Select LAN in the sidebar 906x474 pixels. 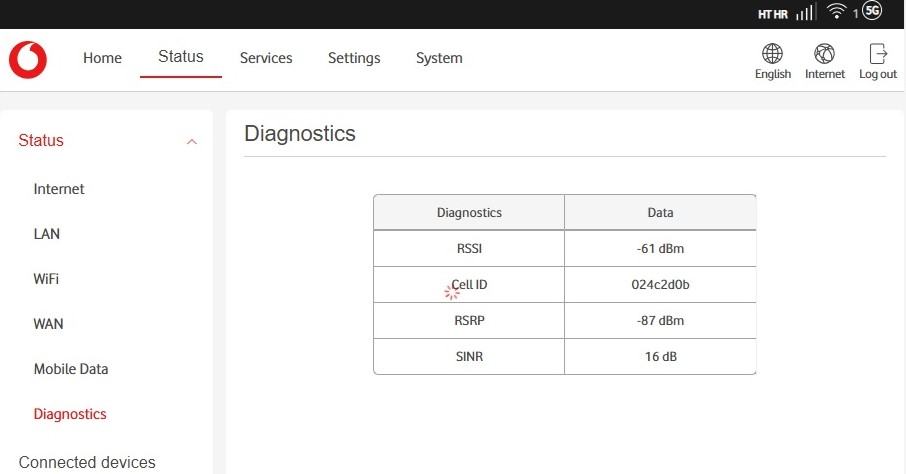pyautogui.click(x=47, y=234)
